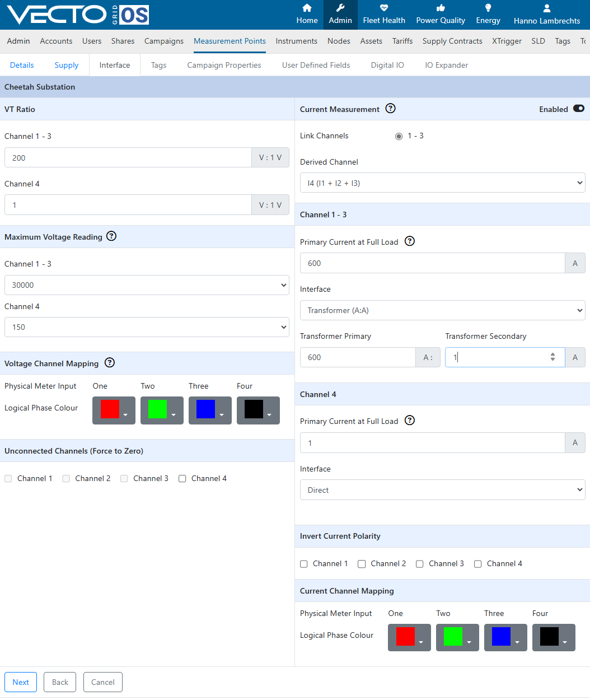Switch to the Details tab
This screenshot has height=700, width=590.
pyautogui.click(x=22, y=65)
